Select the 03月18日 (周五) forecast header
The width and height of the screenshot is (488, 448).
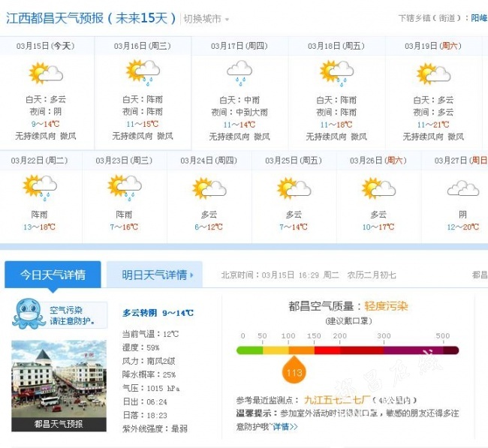pyautogui.click(x=336, y=46)
